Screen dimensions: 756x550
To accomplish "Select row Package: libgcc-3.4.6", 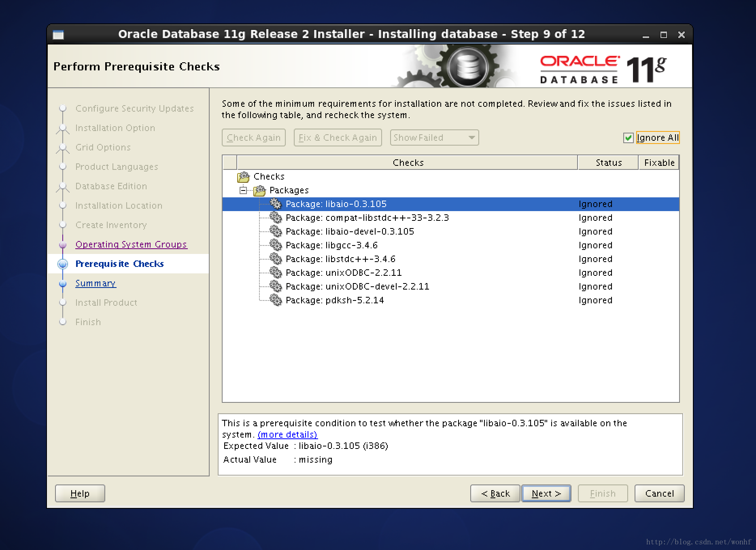I will (450, 245).
